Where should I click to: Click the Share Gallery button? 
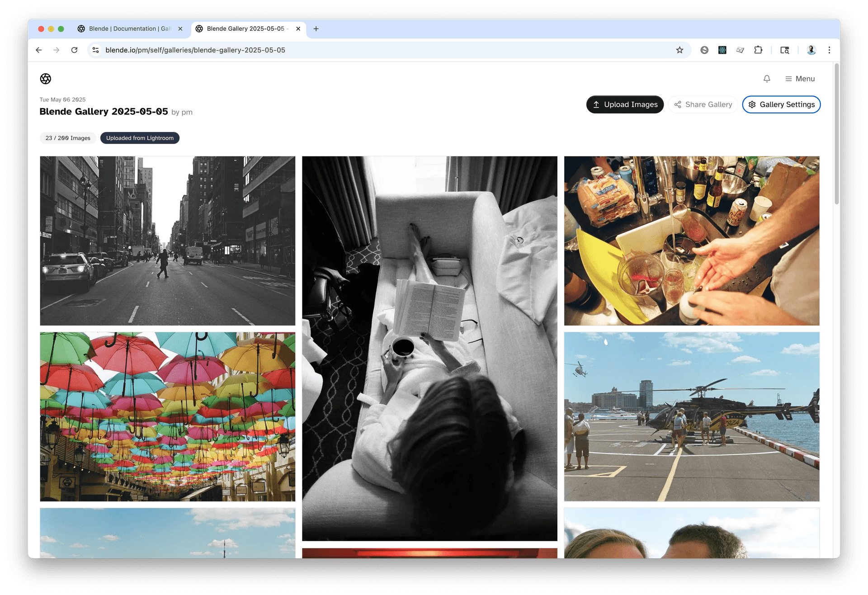(x=703, y=104)
